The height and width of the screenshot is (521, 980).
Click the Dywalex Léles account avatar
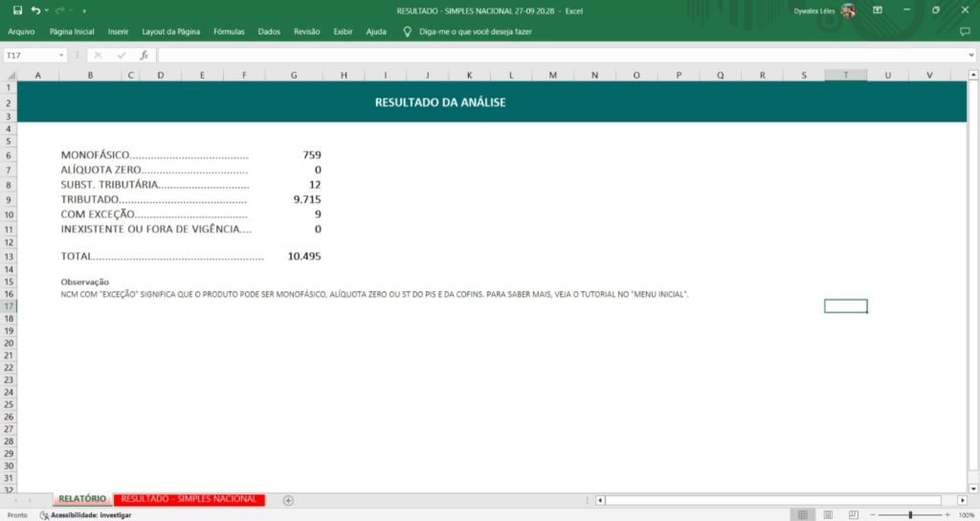848,10
